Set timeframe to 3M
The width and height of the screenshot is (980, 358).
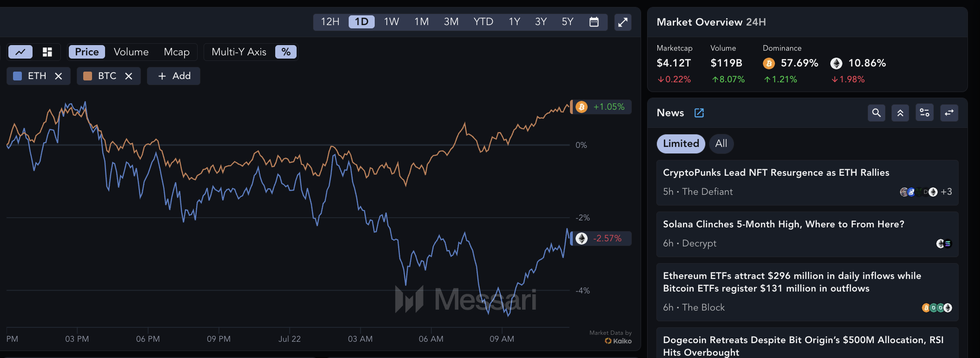(x=451, y=22)
